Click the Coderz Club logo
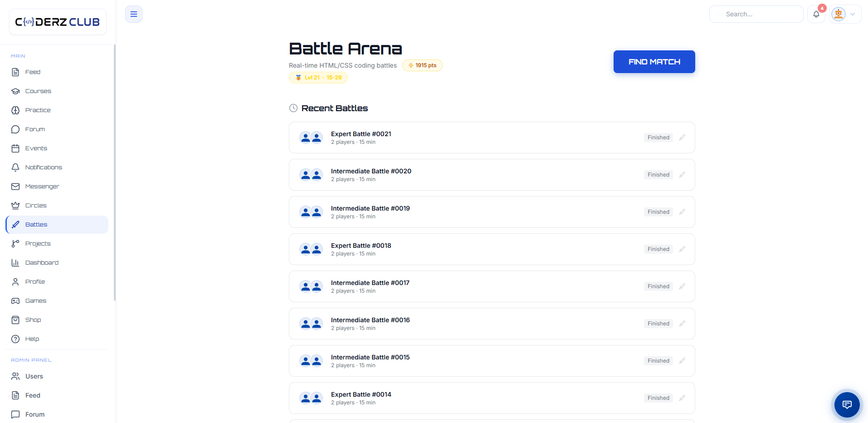The image size is (868, 423). pyautogui.click(x=58, y=22)
